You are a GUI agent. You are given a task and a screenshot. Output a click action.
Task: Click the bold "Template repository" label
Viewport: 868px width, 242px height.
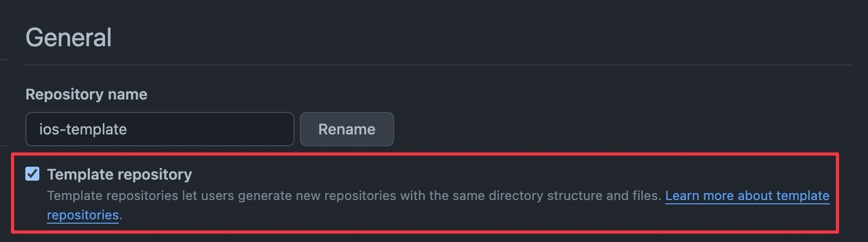119,174
